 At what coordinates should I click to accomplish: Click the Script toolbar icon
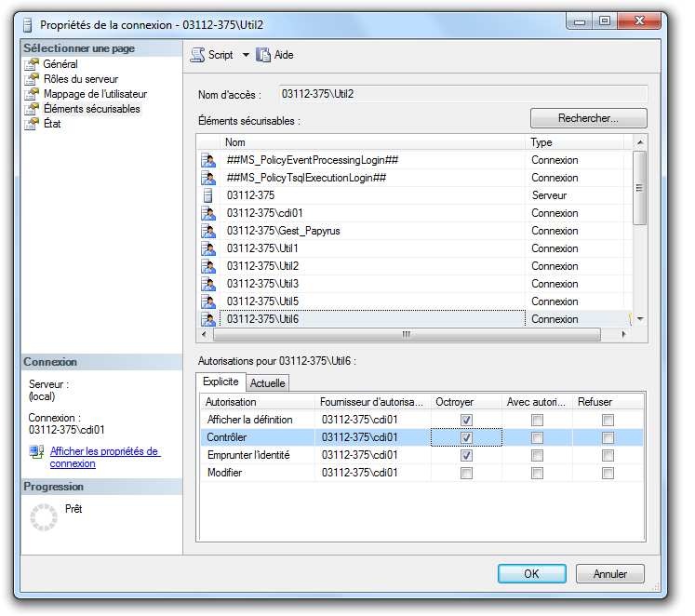[x=197, y=55]
